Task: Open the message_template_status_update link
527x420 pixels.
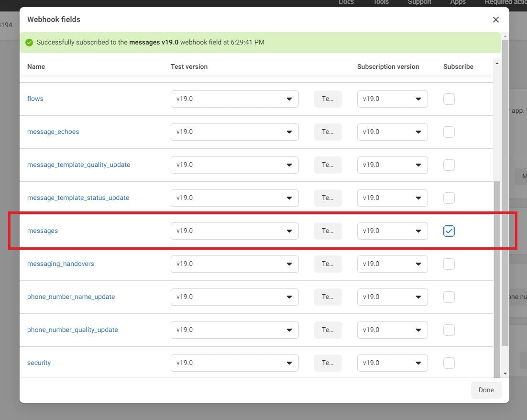Action: [78, 198]
